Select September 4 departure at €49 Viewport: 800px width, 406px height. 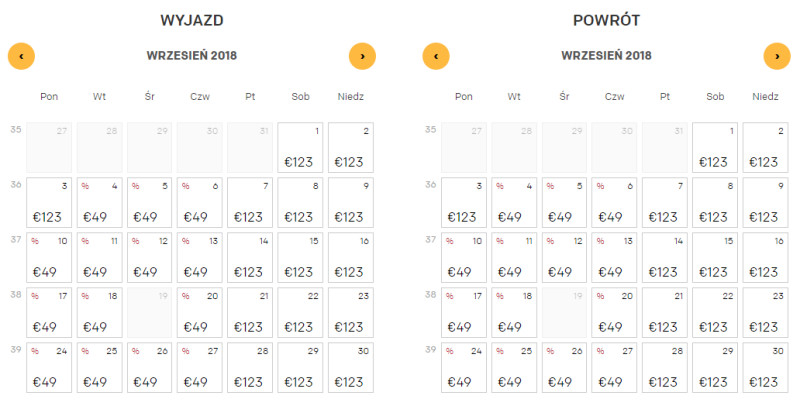point(99,202)
